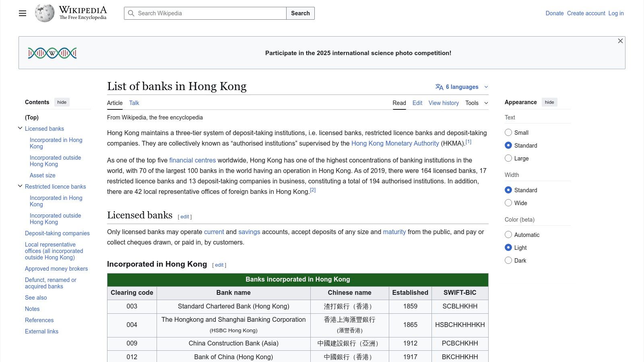This screenshot has width=644, height=362.
Task: Collapse Restricted licence banks contents section
Action: point(20,186)
